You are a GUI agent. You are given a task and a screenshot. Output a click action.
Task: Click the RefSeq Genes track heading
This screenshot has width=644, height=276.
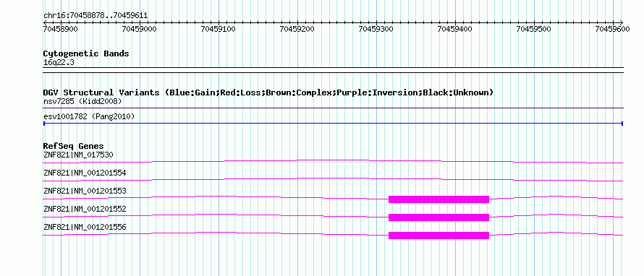(x=74, y=146)
